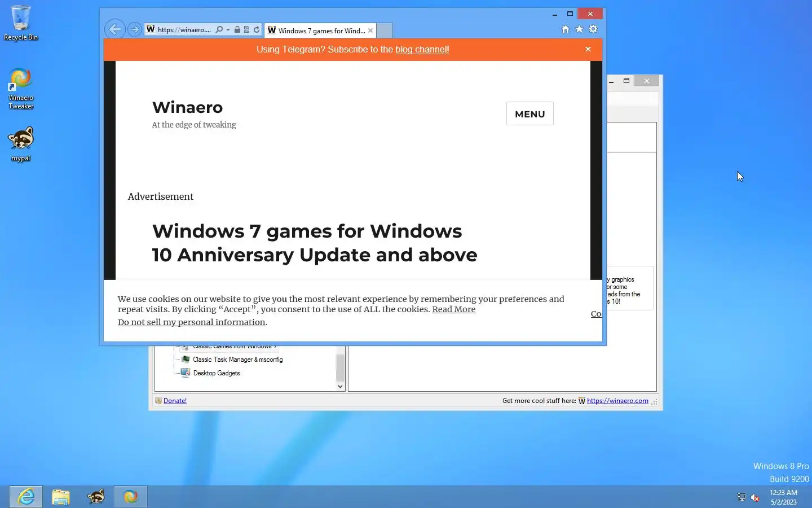
Task: Click Internet Explorer on the taskbar
Action: [x=26, y=497]
